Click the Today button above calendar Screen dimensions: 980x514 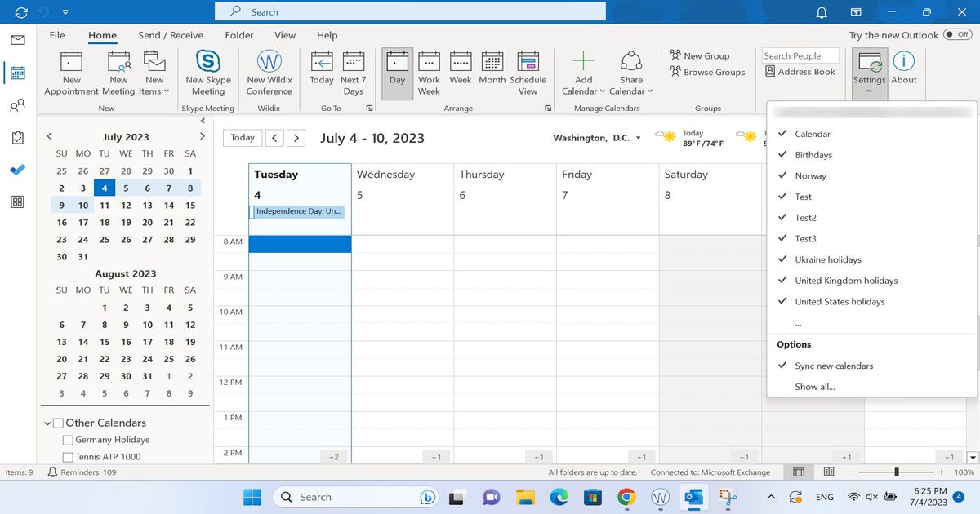point(242,138)
